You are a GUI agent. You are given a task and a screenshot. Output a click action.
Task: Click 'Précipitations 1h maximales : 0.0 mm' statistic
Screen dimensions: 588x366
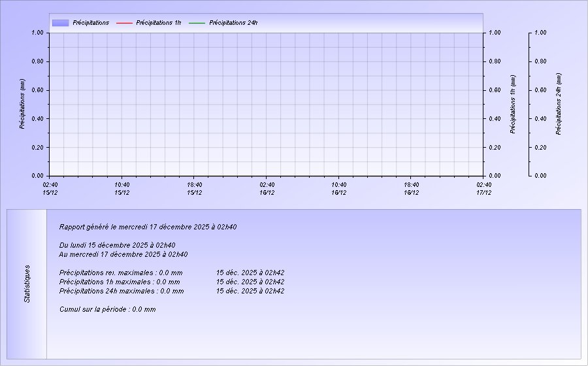pyautogui.click(x=120, y=282)
